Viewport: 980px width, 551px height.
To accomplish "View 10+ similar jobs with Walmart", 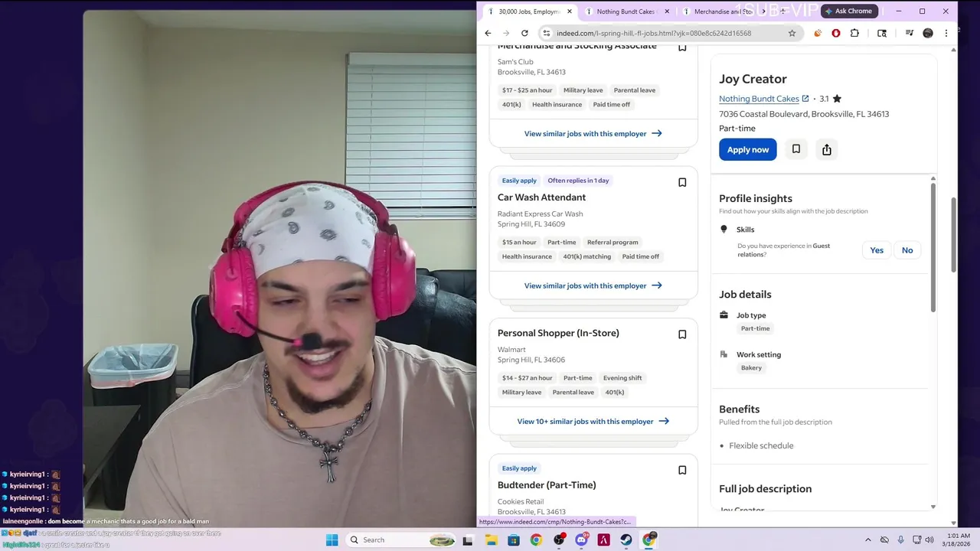I will point(593,421).
